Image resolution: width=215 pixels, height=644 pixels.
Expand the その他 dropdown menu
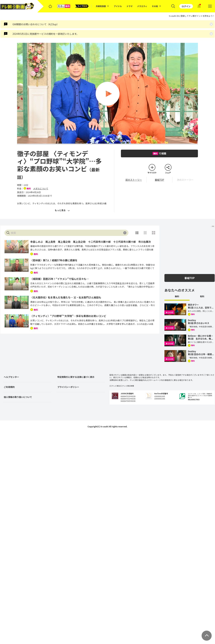[x=156, y=6]
